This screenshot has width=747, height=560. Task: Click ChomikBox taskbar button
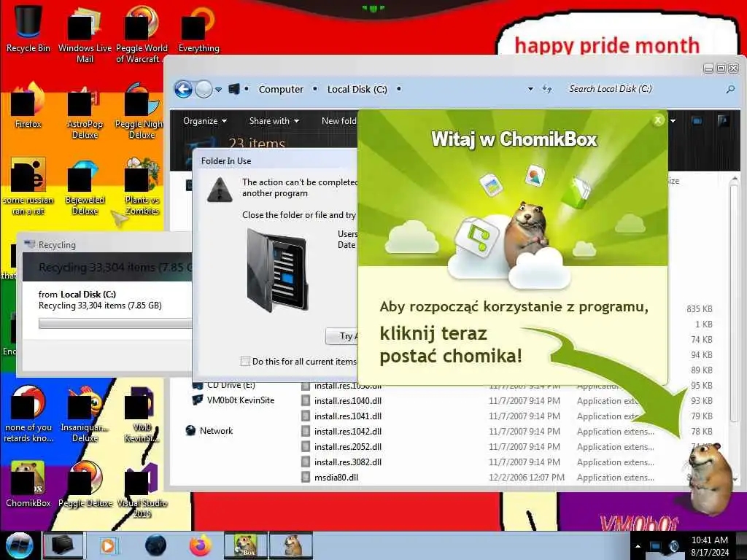coord(245,545)
